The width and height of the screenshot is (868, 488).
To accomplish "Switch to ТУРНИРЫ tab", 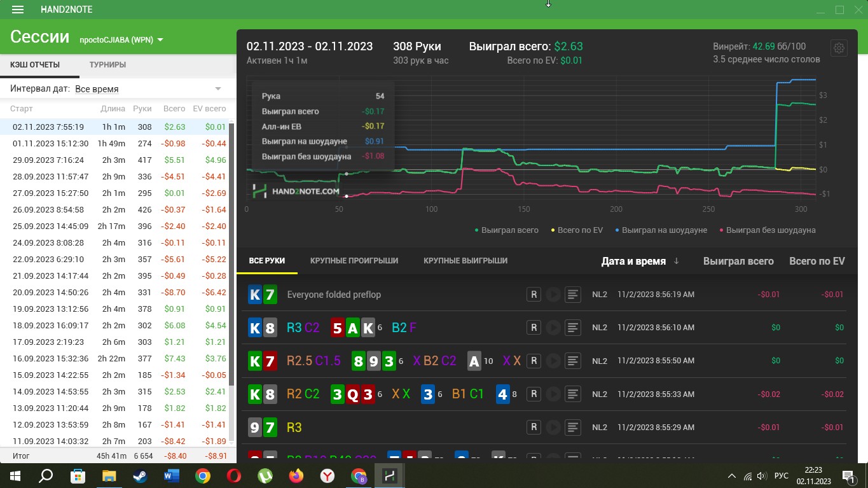I will click(x=107, y=65).
